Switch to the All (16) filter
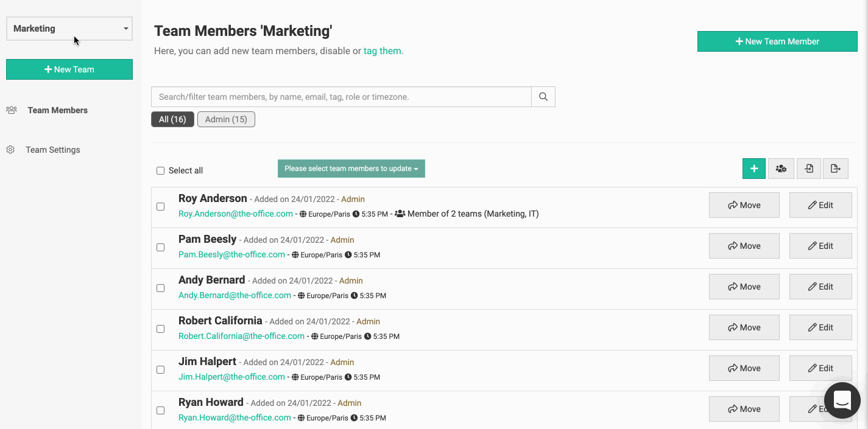The height and width of the screenshot is (429, 868). point(172,119)
